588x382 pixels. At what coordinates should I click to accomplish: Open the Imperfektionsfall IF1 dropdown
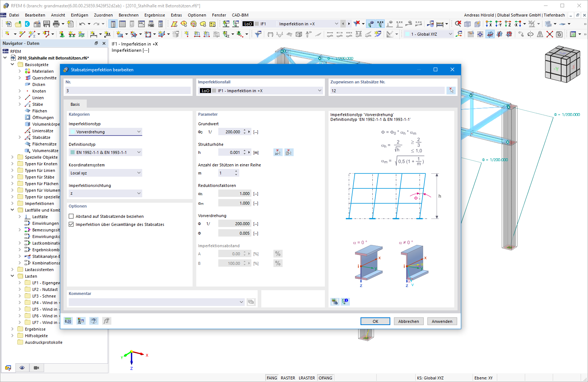pyautogui.click(x=261, y=90)
